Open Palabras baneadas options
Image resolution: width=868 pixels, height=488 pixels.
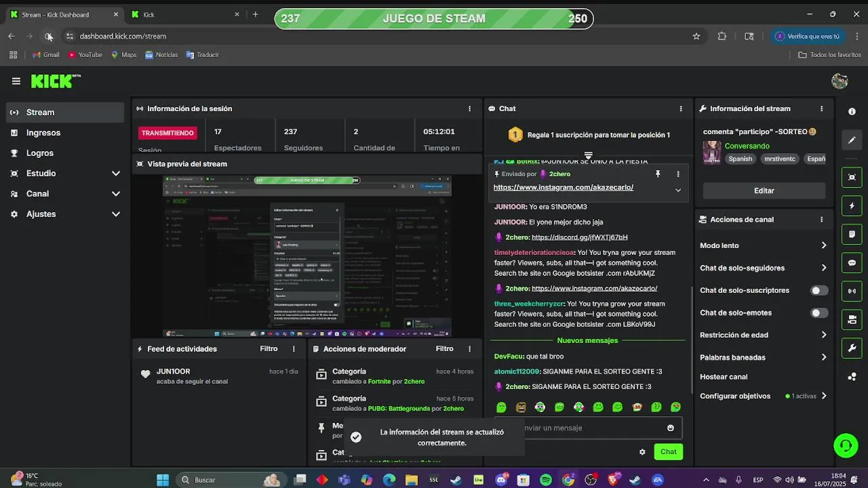[x=764, y=357]
